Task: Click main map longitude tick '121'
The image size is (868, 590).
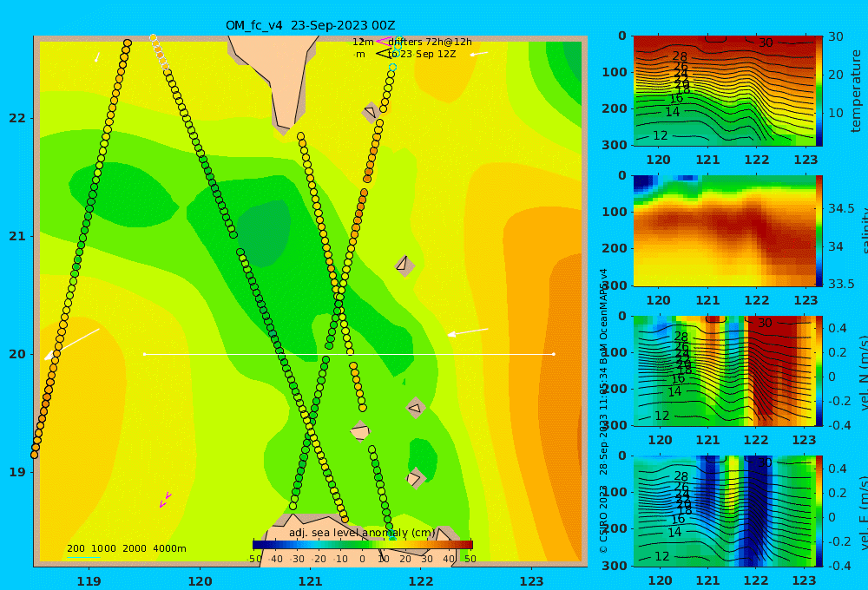Action: (x=310, y=581)
